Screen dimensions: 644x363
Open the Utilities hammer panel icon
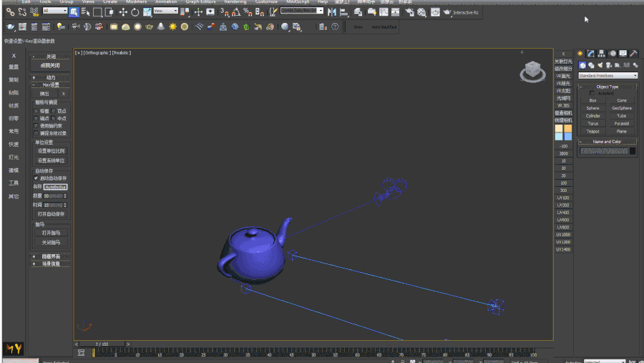[x=634, y=54]
